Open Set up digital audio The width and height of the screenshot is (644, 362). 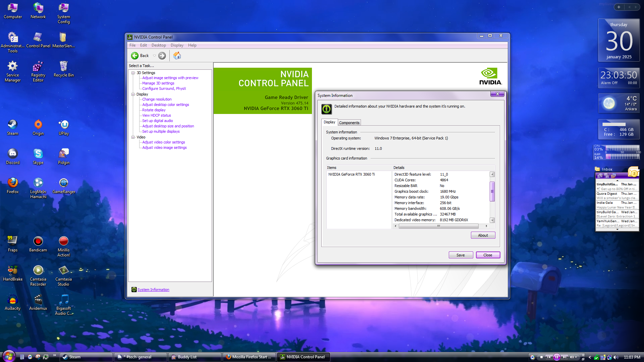coord(157,121)
